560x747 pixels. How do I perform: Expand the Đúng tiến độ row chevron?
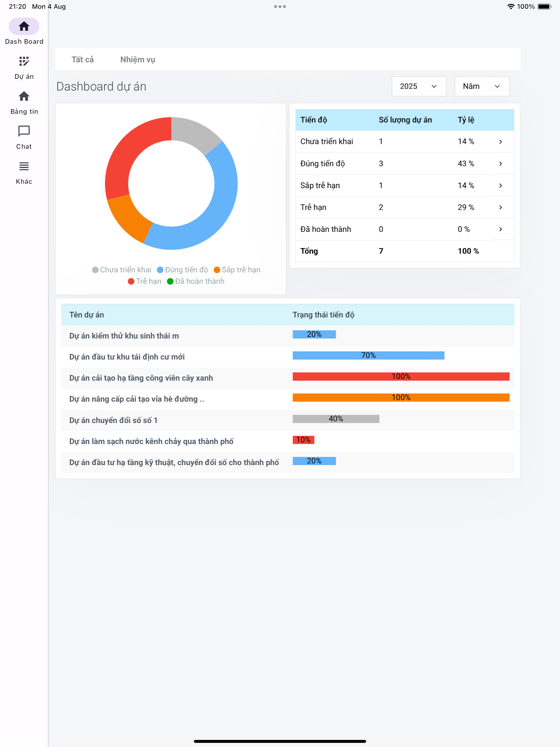(501, 164)
